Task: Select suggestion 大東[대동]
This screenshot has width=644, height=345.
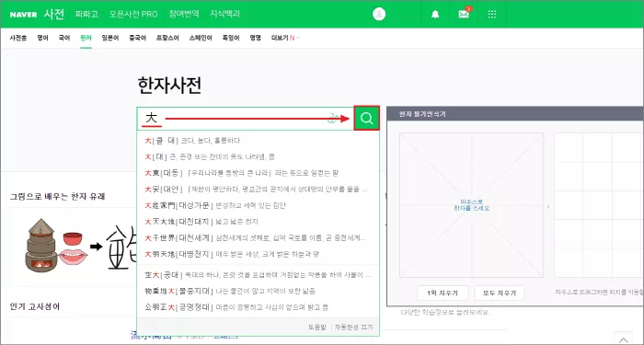Action: tap(258, 173)
